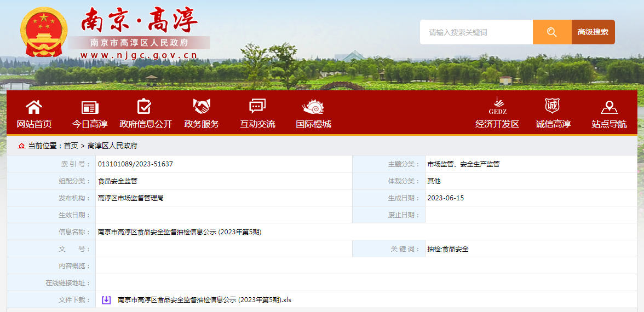644x312 pixels.
Task: Click the 发布机构 field label
Action: click(x=74, y=198)
